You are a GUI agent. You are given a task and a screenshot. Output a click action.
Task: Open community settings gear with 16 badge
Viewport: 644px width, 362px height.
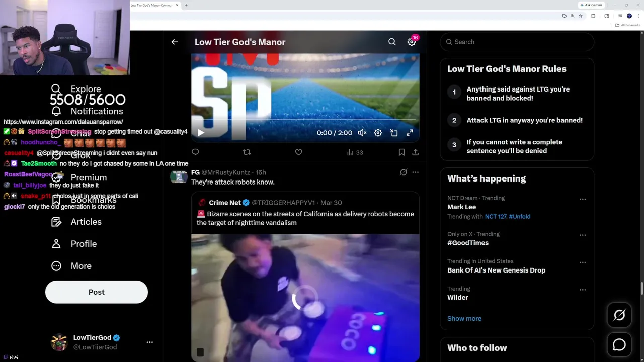tap(412, 42)
